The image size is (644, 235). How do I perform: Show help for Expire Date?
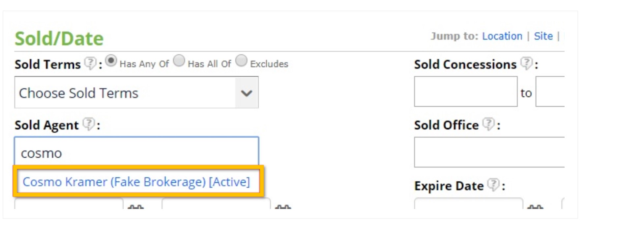pyautogui.click(x=493, y=185)
